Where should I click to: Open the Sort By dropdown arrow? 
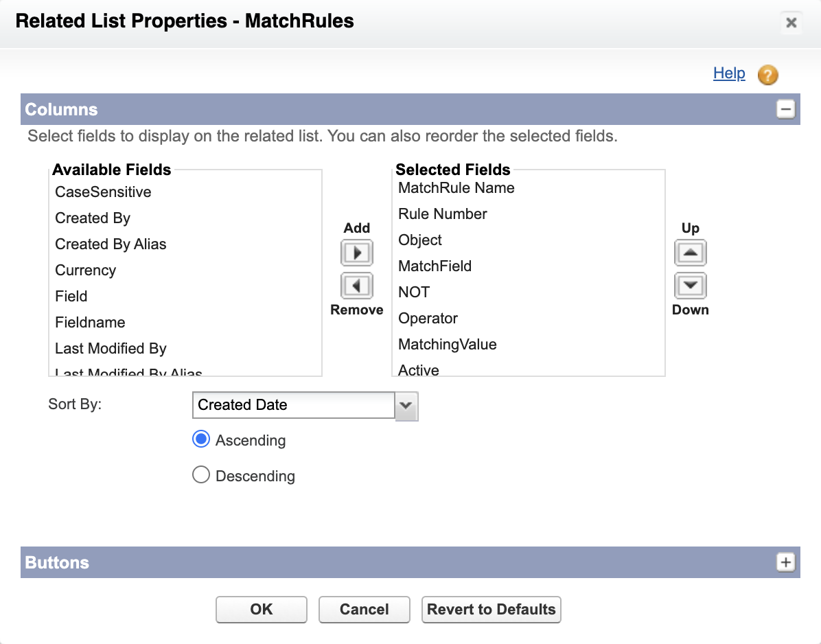pos(406,405)
